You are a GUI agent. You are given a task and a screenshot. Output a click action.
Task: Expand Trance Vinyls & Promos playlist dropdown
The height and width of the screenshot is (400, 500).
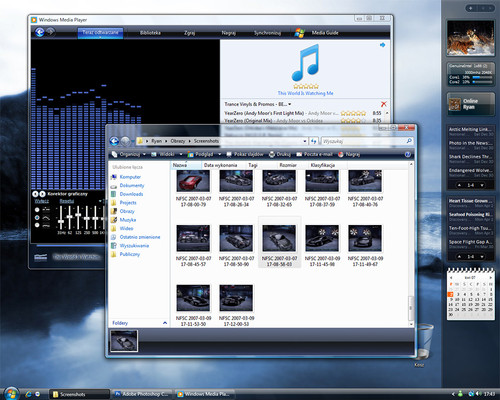(290, 104)
